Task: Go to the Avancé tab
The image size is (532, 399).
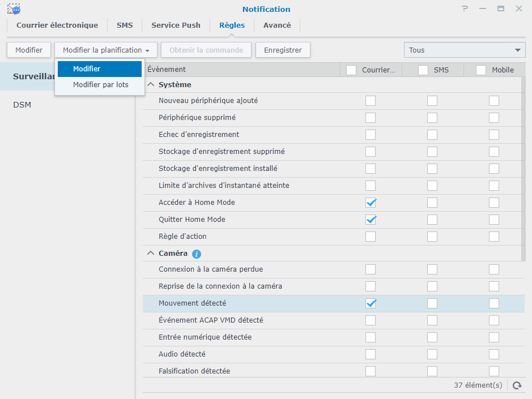Action: pyautogui.click(x=277, y=25)
